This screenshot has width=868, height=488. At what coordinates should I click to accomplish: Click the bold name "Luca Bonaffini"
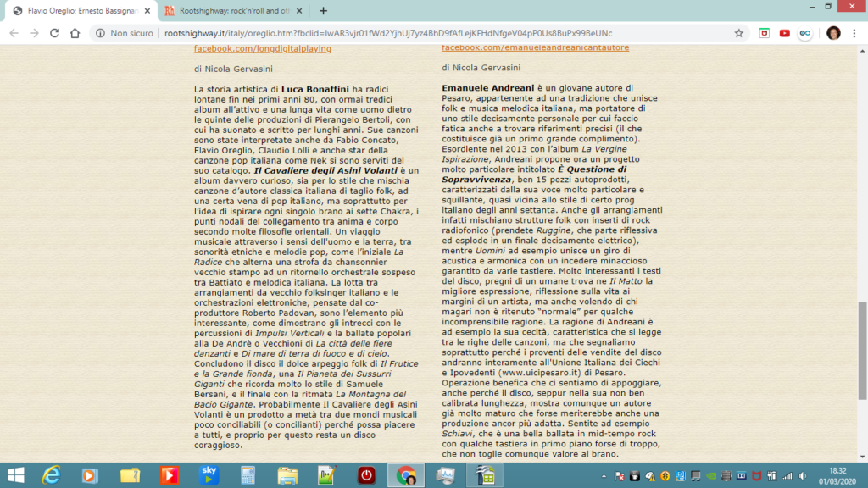click(315, 89)
